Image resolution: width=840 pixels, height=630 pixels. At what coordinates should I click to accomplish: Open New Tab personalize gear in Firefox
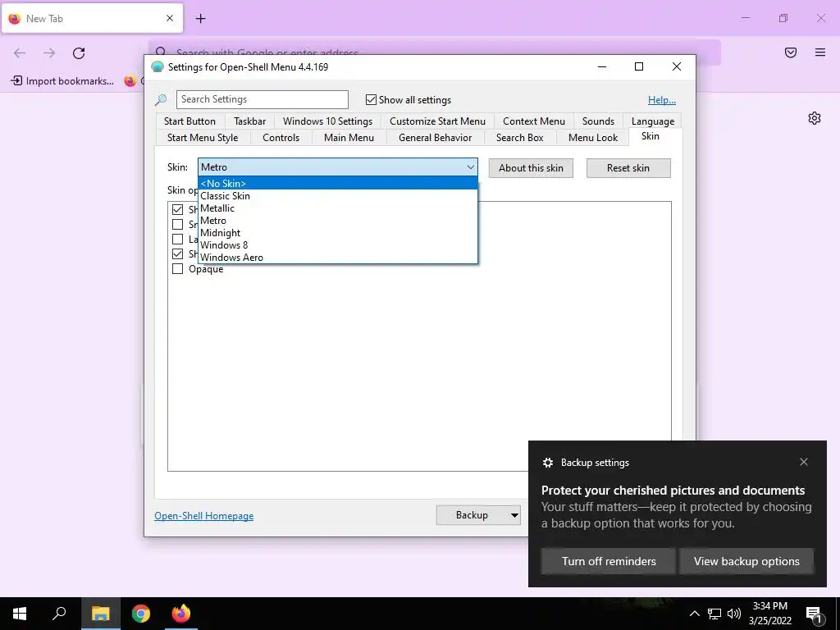pyautogui.click(x=815, y=118)
